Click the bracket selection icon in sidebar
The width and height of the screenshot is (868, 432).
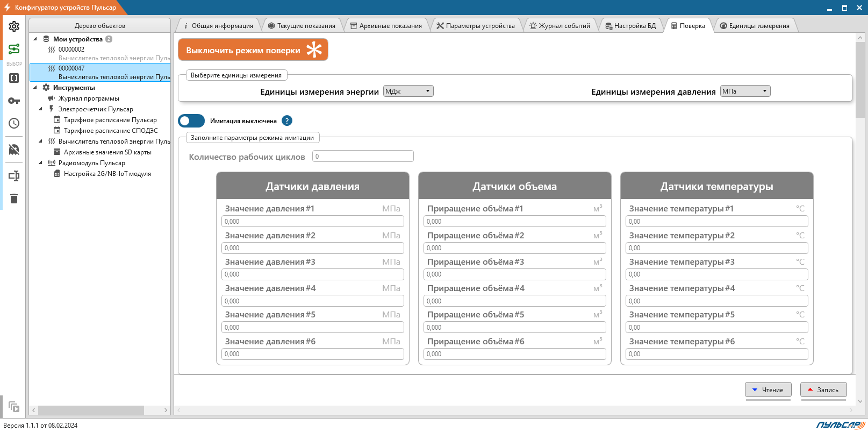[14, 78]
